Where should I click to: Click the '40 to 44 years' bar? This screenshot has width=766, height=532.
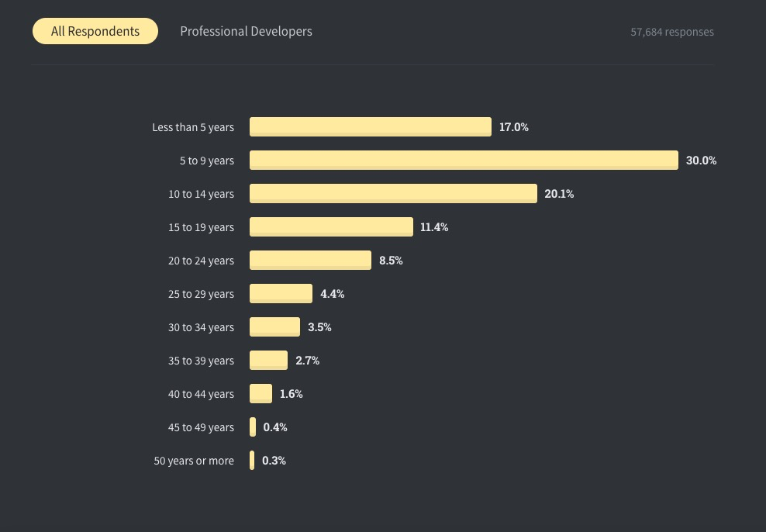tap(261, 393)
